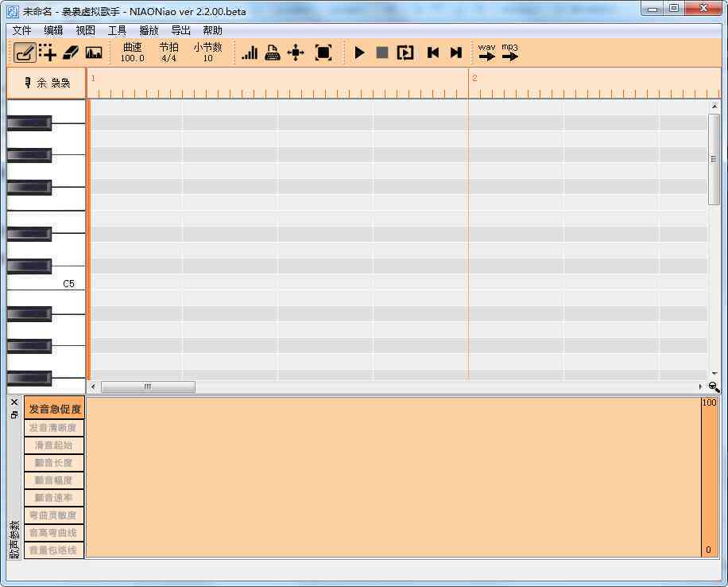Open the 文件 menu
This screenshot has width=728, height=587.
tap(21, 31)
